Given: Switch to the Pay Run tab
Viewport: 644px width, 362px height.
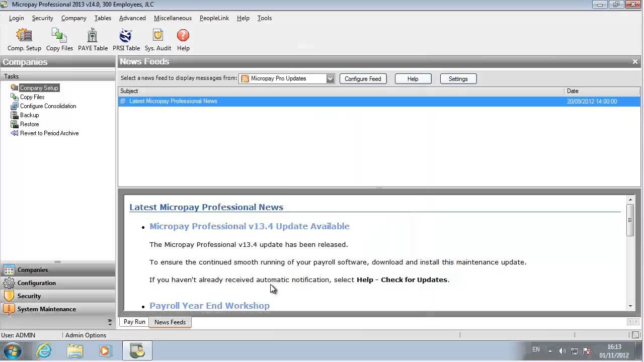Looking at the screenshot, I should click(x=134, y=322).
